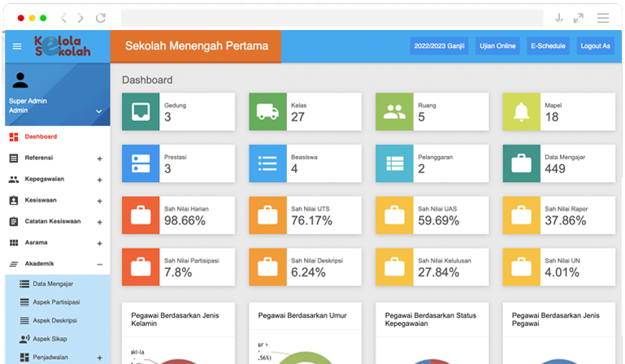Click the Super Admin user avatar icon

pos(20,80)
